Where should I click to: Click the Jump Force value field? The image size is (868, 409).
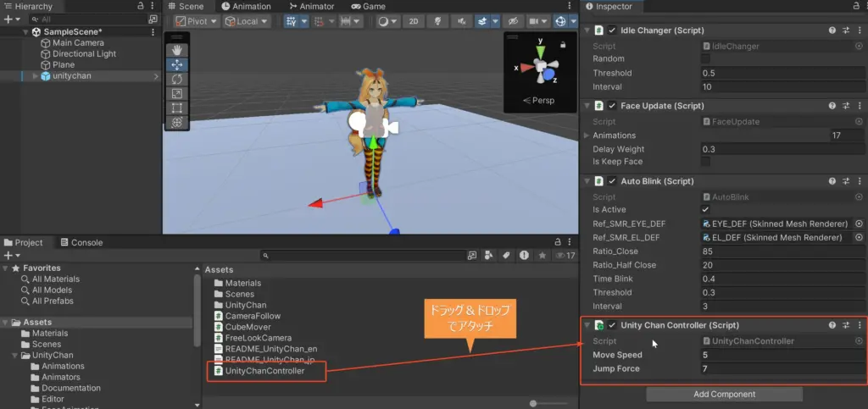tap(782, 368)
